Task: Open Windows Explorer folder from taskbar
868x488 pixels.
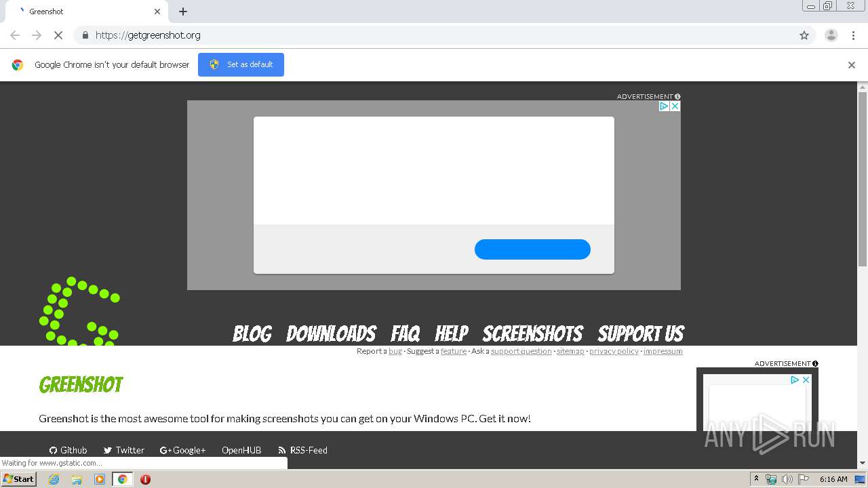Action: click(x=77, y=479)
